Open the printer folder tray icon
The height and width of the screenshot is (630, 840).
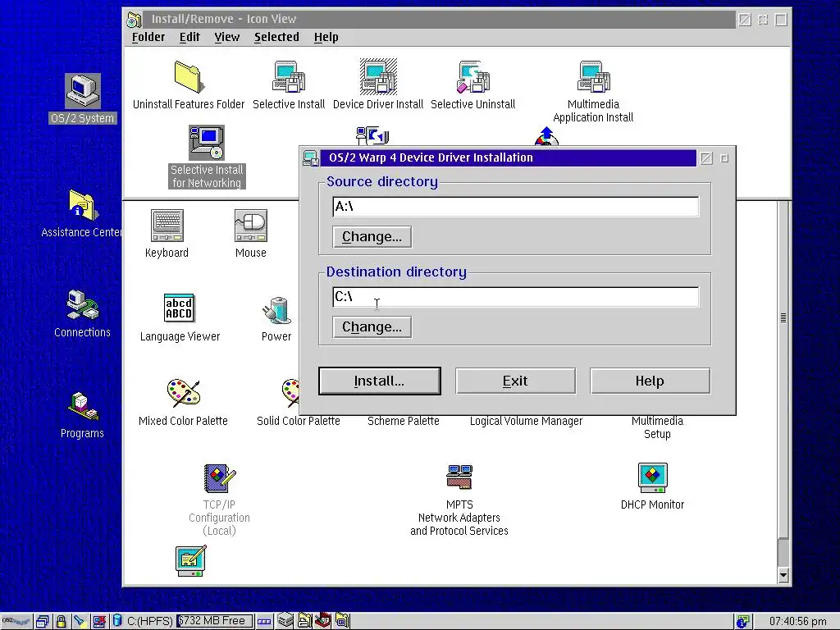304,621
